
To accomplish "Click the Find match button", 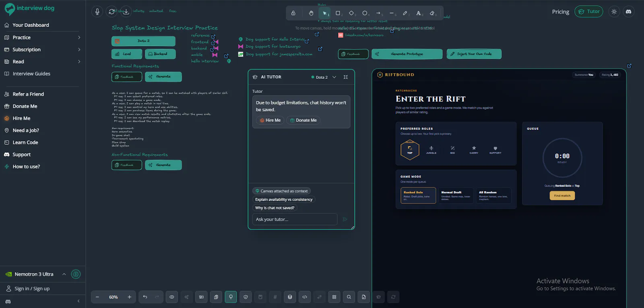I will tap(562, 196).
